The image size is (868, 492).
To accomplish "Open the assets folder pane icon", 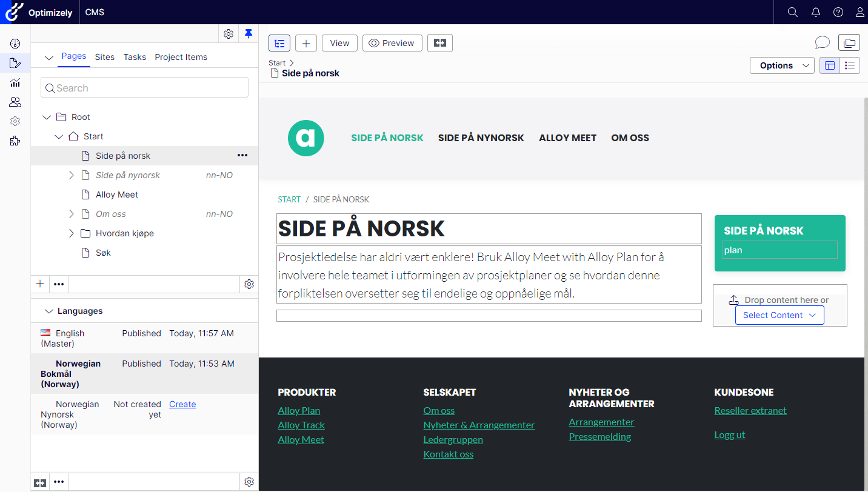I will pos(849,42).
